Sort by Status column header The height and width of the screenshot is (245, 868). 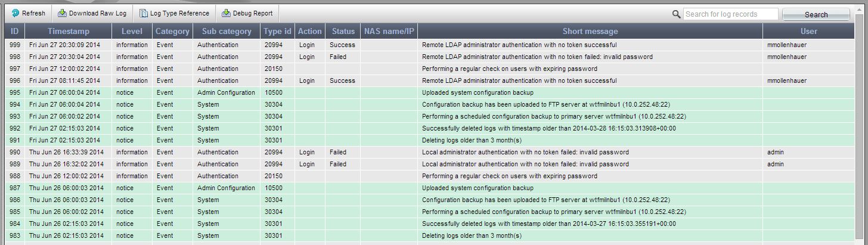coord(343,31)
